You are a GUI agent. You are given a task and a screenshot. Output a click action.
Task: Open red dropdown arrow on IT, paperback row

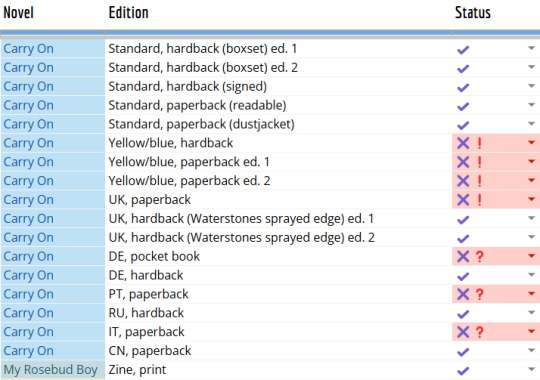coord(531,331)
